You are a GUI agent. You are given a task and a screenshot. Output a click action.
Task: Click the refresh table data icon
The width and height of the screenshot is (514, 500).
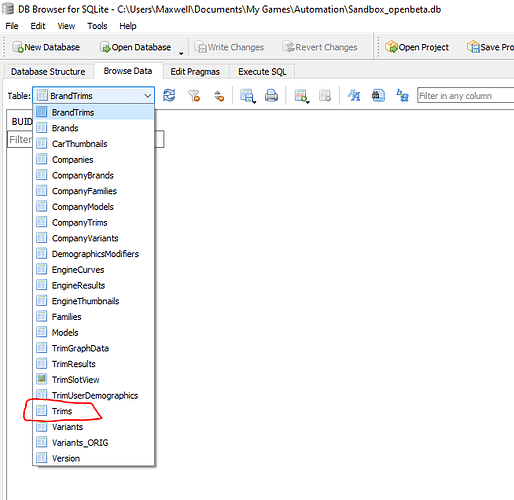click(x=169, y=96)
